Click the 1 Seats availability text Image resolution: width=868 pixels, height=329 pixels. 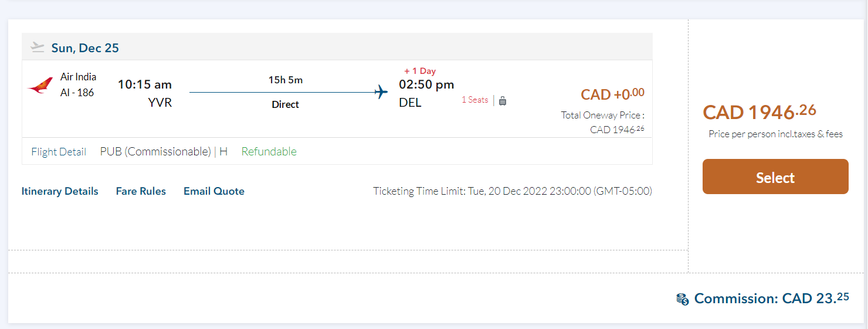pos(474,100)
